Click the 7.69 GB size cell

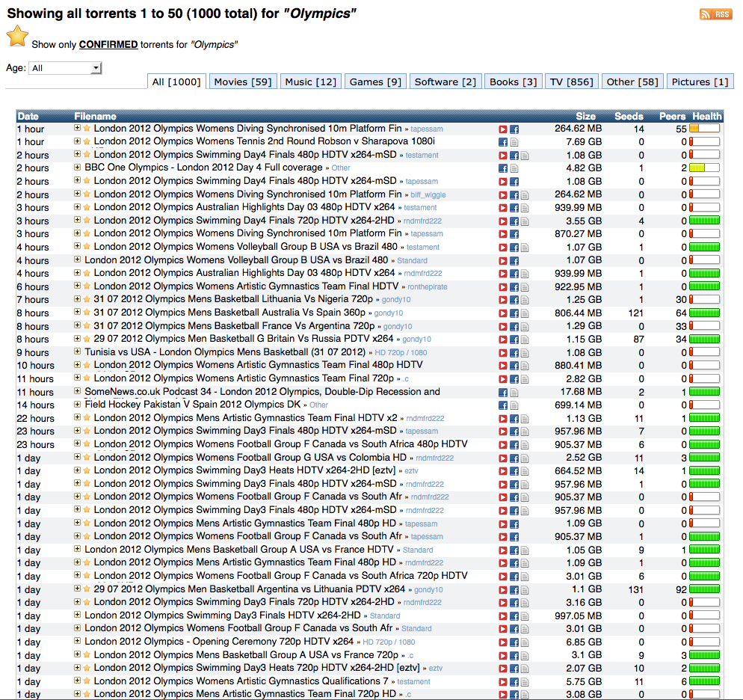[x=584, y=141]
